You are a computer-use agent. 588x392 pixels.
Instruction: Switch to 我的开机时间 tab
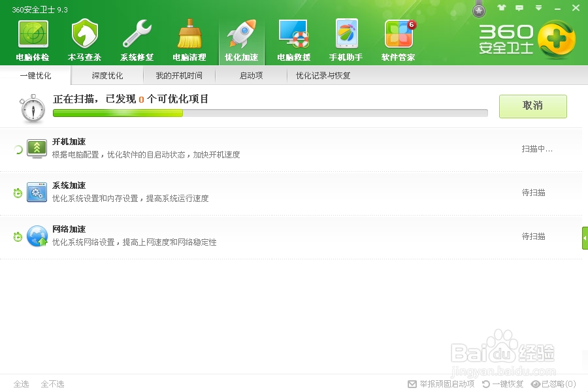[179, 75]
